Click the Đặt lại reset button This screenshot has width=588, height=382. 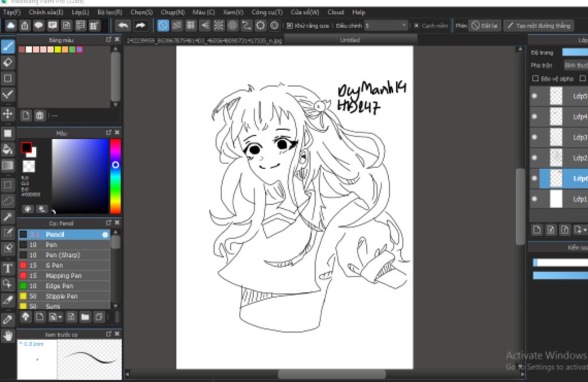pos(485,25)
